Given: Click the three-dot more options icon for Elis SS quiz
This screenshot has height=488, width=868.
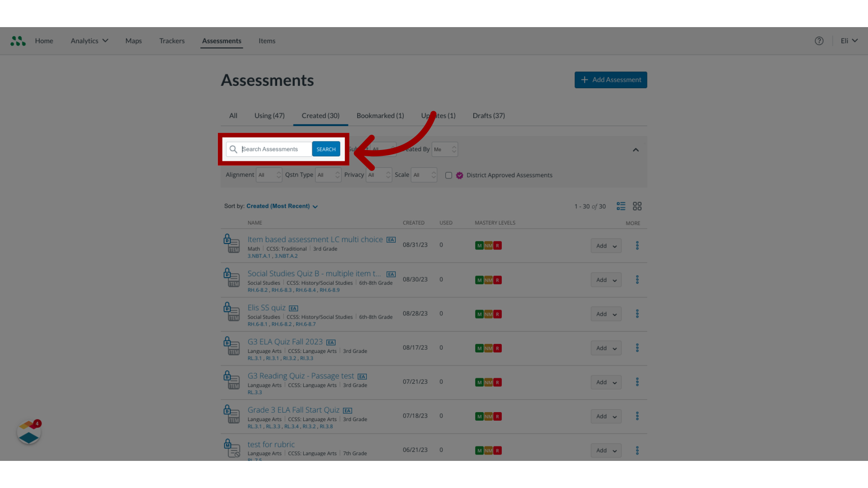Looking at the screenshot, I should tap(637, 314).
